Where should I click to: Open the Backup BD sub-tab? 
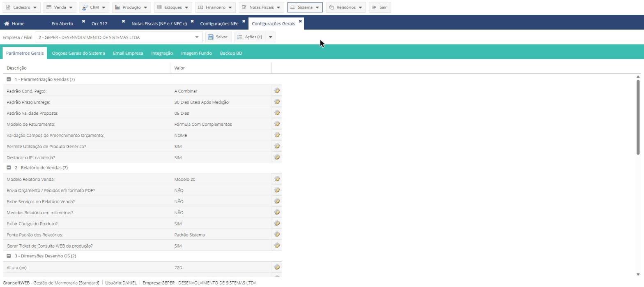click(231, 53)
